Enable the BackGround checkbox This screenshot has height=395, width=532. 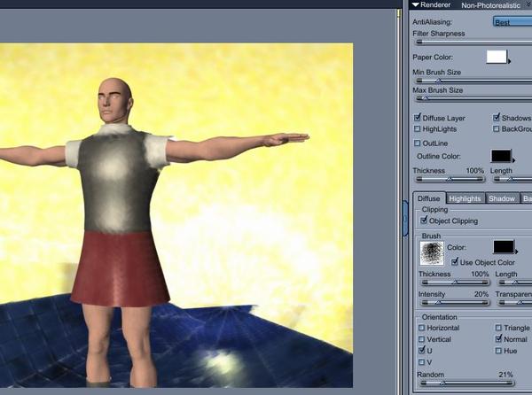(497, 128)
